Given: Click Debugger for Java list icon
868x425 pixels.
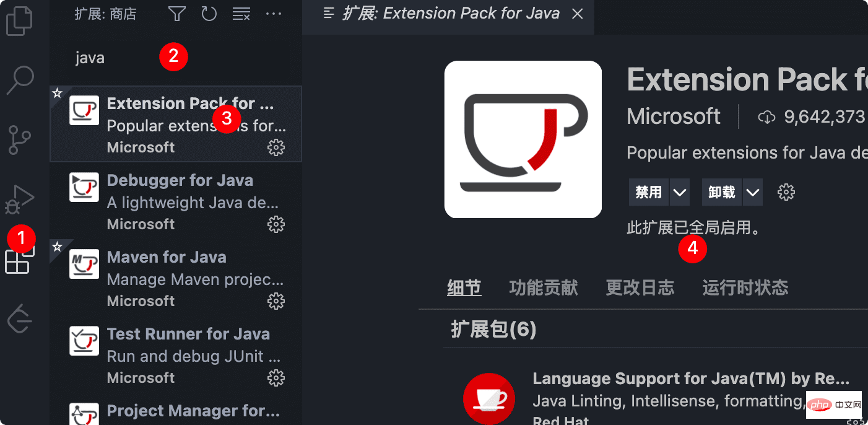Looking at the screenshot, I should 84,187.
